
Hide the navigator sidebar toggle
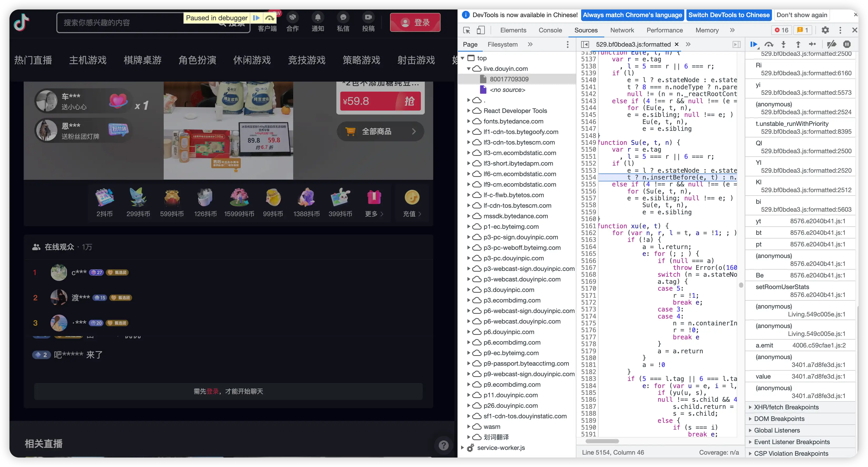(585, 44)
